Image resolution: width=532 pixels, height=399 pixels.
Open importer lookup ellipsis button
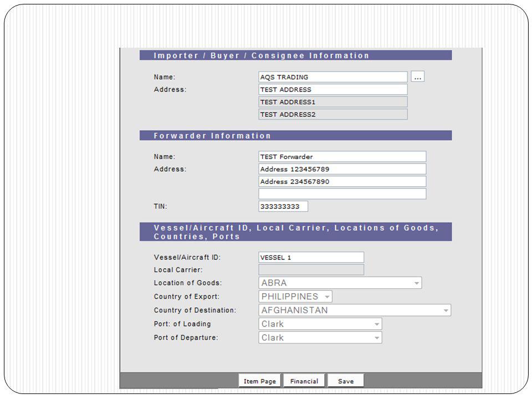click(417, 76)
